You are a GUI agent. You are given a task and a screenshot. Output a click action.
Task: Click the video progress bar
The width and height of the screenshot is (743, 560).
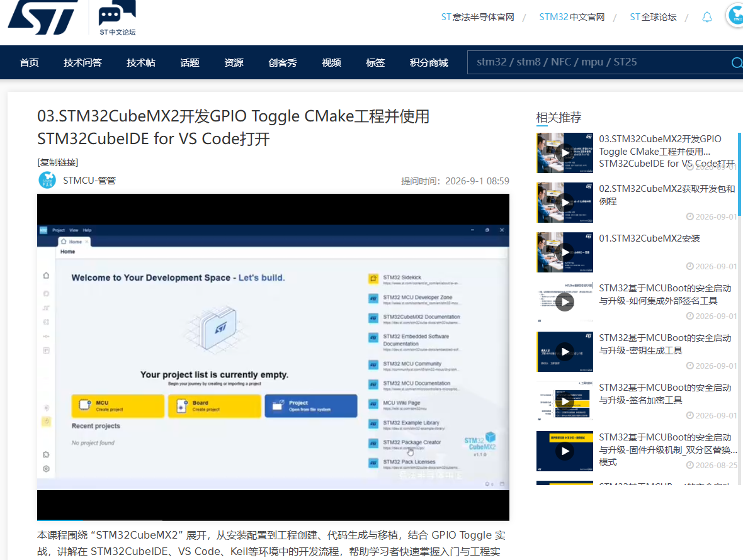(x=273, y=520)
